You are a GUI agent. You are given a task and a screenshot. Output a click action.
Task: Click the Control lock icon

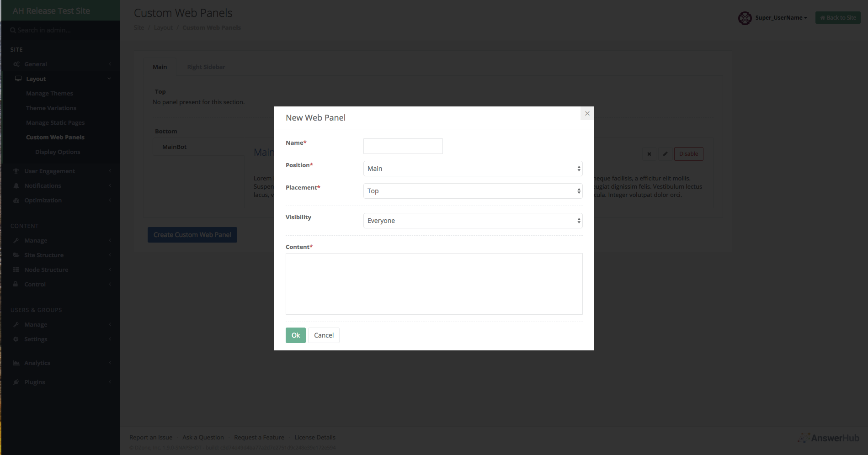pyautogui.click(x=16, y=284)
